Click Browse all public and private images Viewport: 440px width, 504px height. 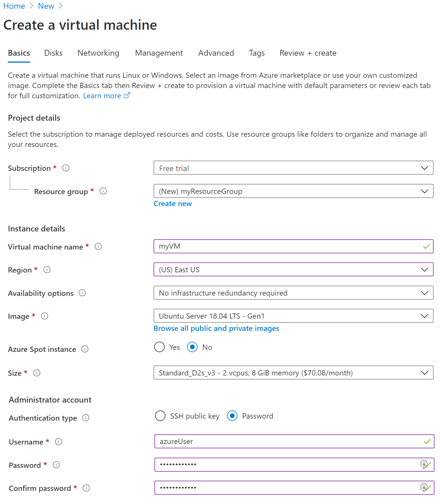coord(216,328)
